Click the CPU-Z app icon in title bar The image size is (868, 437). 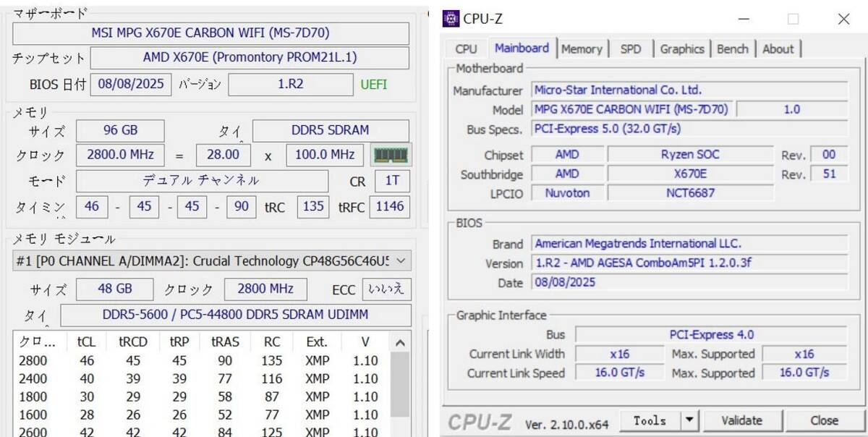451,19
